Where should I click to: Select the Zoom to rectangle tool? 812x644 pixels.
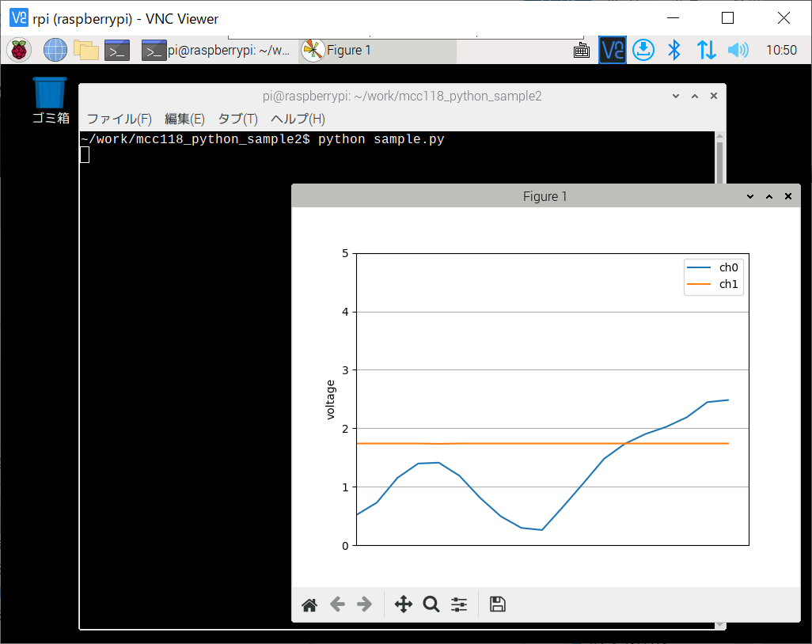431,605
